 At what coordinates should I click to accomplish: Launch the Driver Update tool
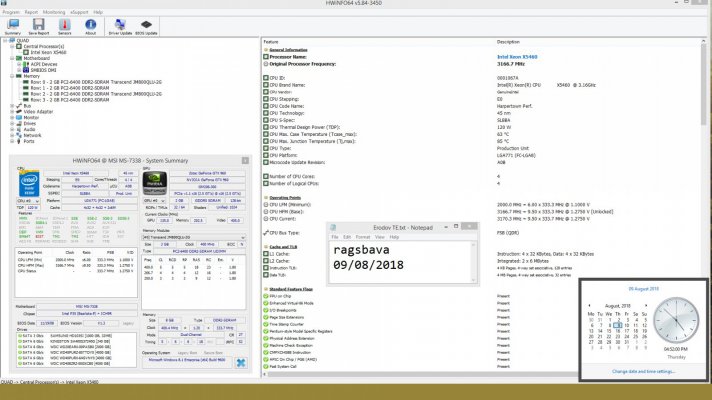tap(120, 26)
